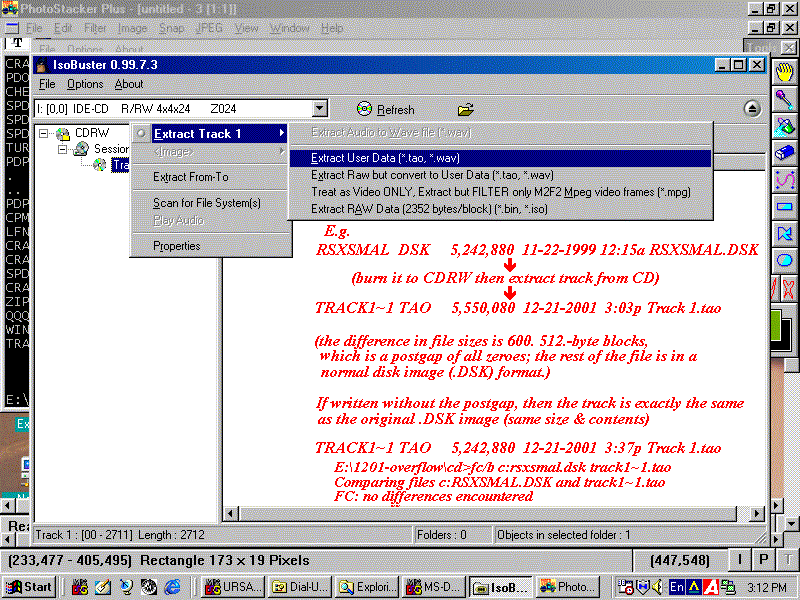Viewport: 800px width, 600px height.
Task: Choose Extract Raw but convert to User Data
Action: (x=500, y=175)
